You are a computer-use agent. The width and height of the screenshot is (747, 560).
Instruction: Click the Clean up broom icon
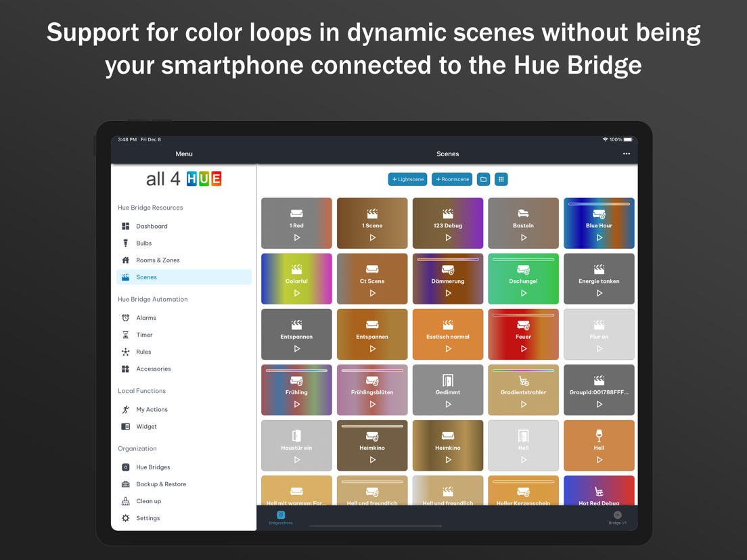click(125, 501)
